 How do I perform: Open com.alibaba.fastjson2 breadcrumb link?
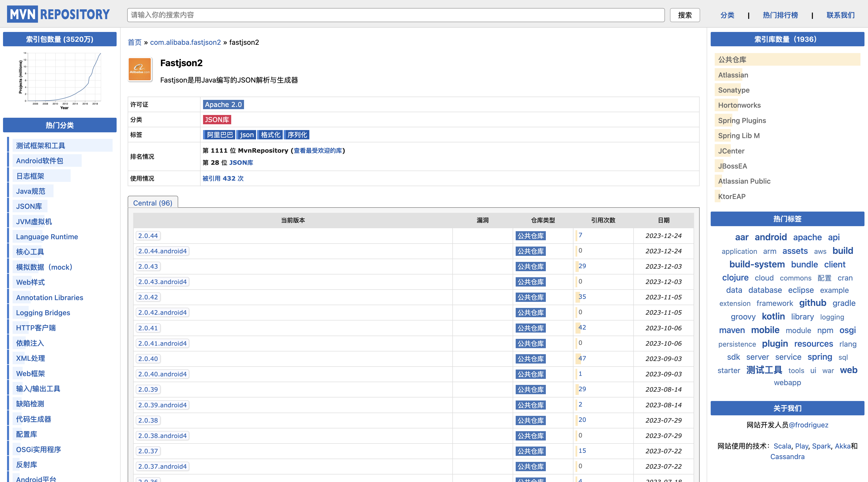(x=185, y=42)
